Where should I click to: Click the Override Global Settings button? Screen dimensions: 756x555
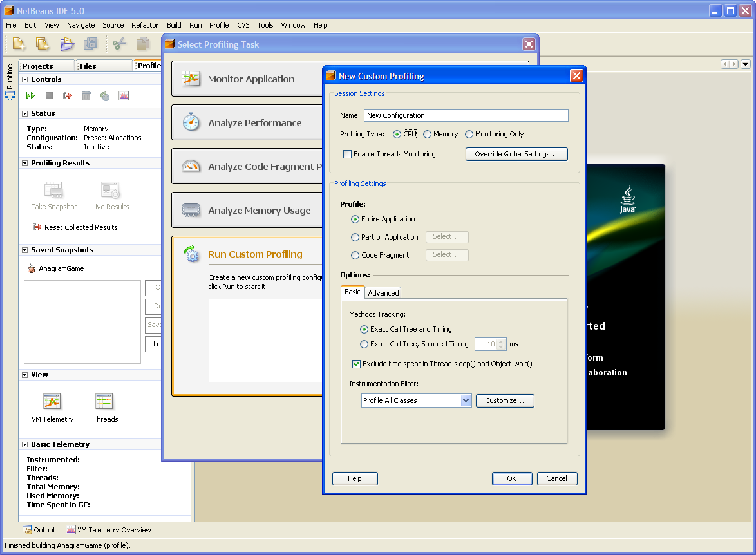pyautogui.click(x=516, y=154)
